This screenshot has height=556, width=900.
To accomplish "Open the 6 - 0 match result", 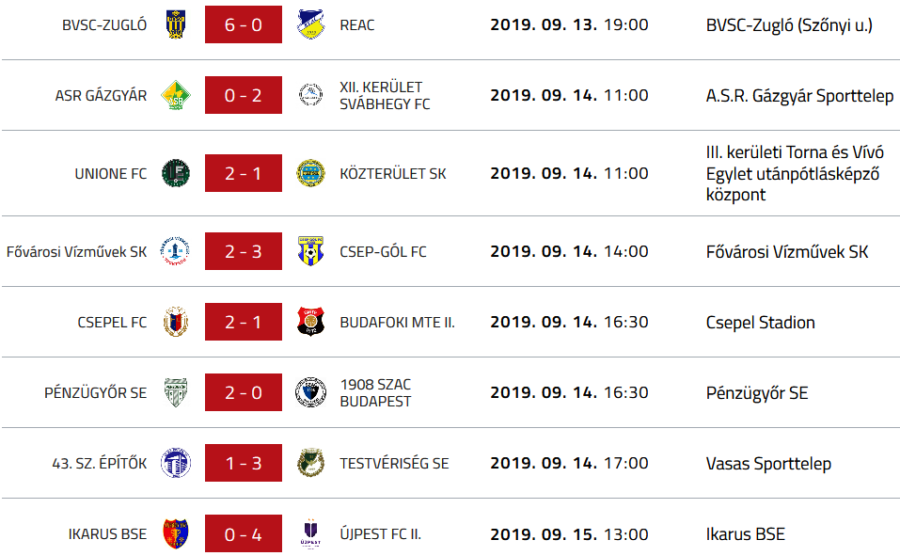I will pyautogui.click(x=243, y=24).
